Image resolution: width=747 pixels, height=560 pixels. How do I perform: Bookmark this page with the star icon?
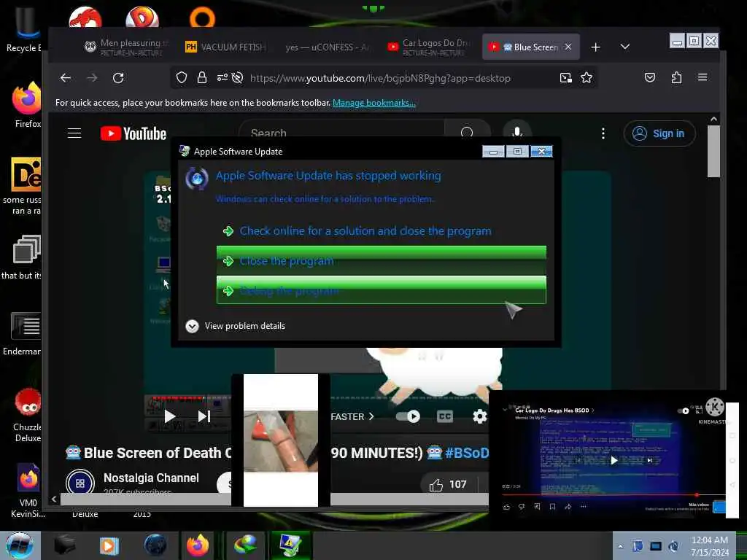[x=587, y=77]
